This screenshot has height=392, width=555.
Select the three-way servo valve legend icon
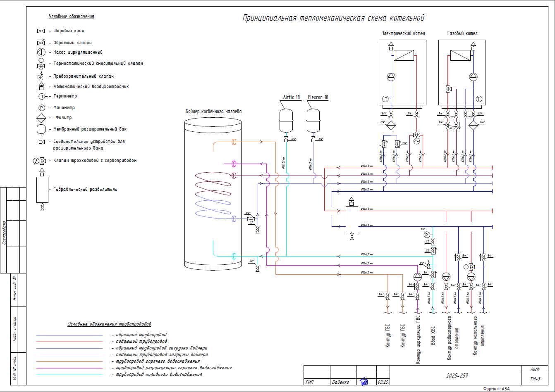[x=39, y=161]
